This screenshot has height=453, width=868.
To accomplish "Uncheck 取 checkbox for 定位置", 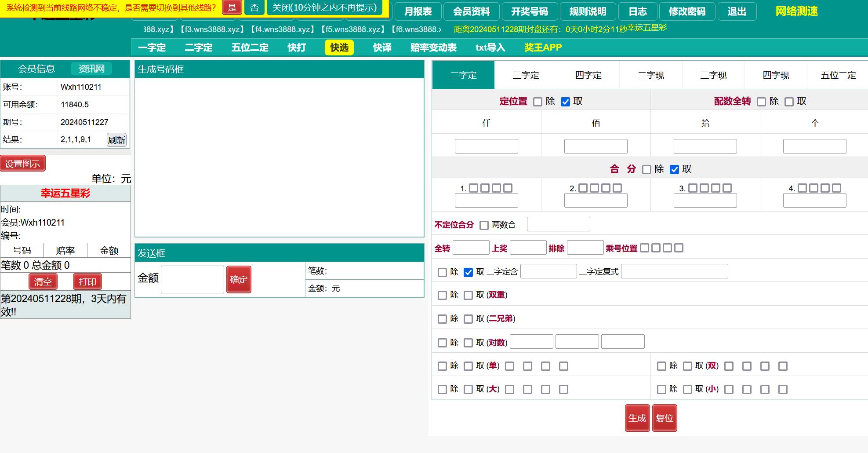I will tap(566, 102).
